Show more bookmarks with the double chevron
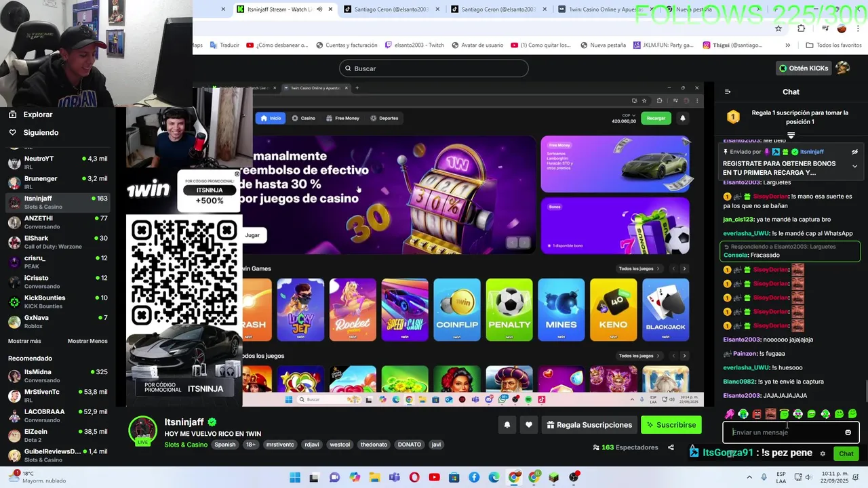Screen dimensions: 868x488 (787, 45)
